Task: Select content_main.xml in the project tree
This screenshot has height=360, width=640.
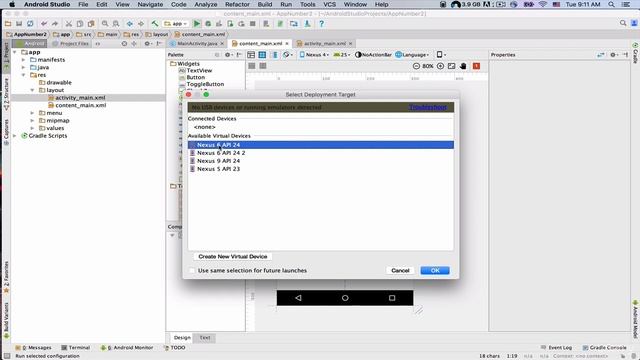Action: click(x=80, y=105)
